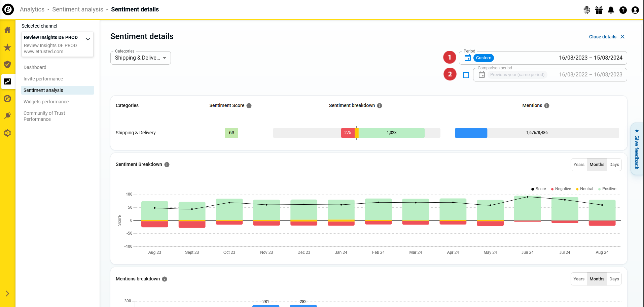Switch Mentions breakdown chart to Years
Viewport: 644px width, 307px height.
click(579, 279)
